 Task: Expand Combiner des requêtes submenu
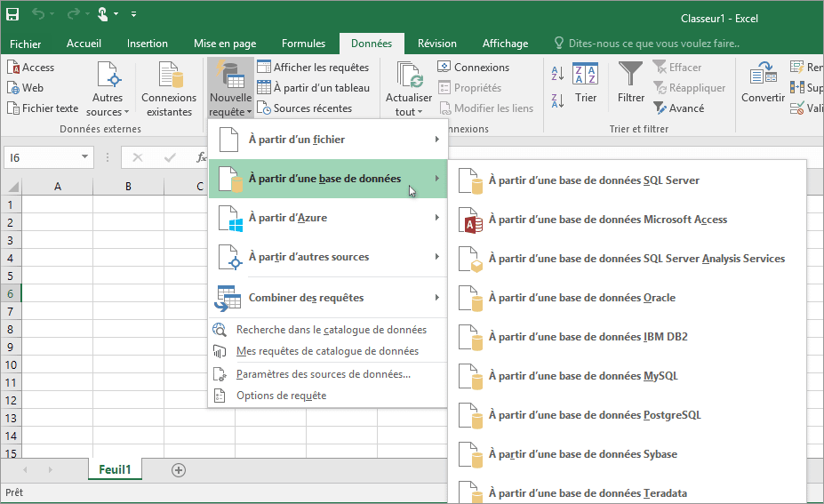(328, 298)
